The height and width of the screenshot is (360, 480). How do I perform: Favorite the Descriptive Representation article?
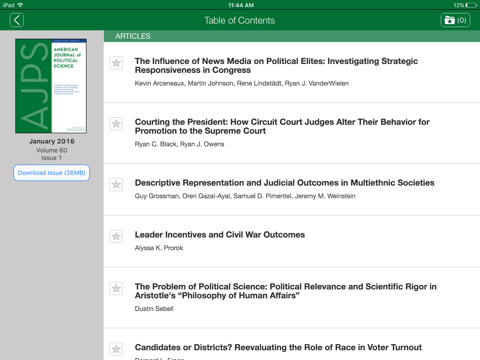[116, 185]
